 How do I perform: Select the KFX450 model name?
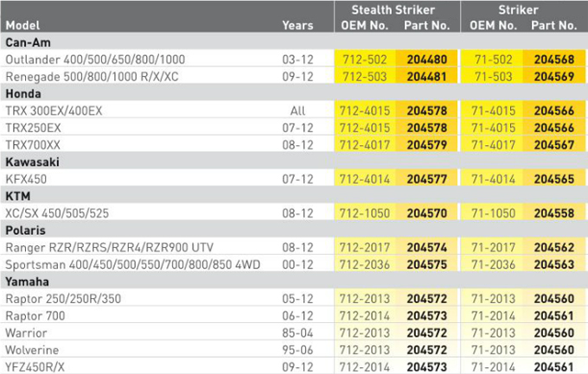26,179
